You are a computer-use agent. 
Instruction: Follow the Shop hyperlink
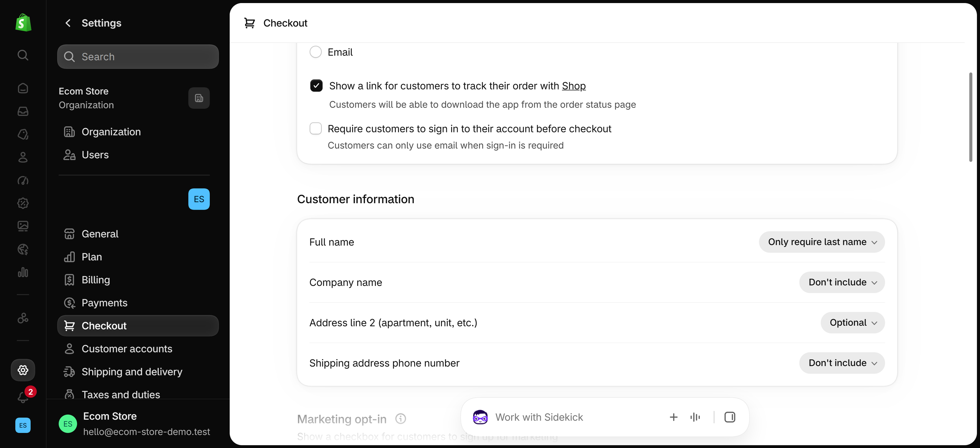[574, 86]
